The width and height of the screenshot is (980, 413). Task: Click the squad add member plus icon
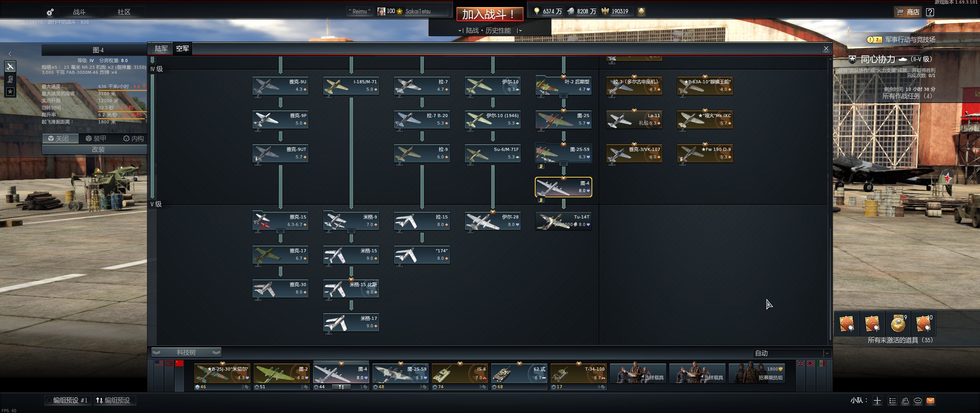point(877,400)
